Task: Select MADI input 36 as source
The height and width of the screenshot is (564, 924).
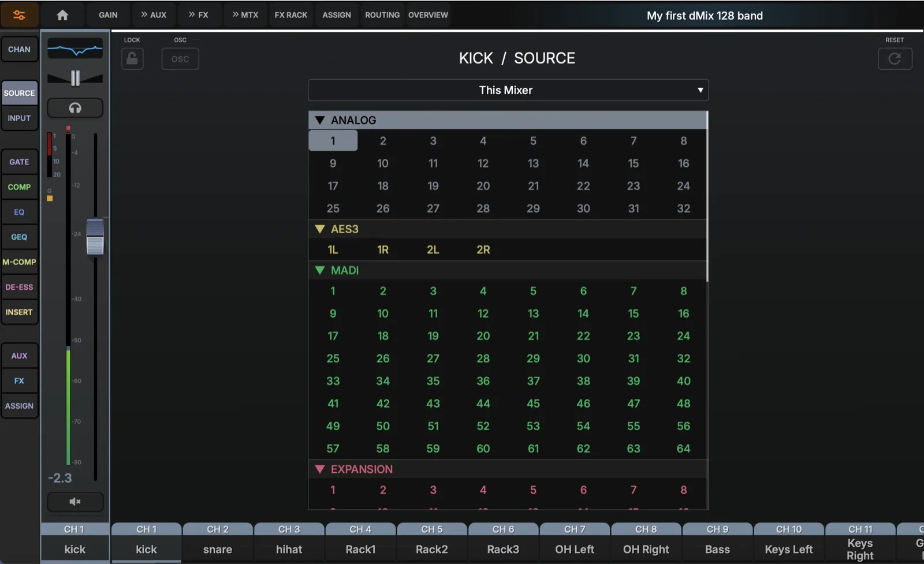Action: tap(483, 381)
